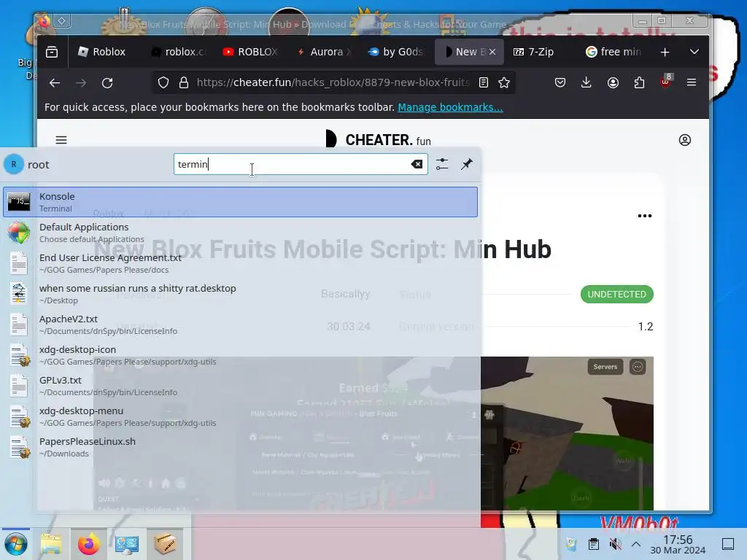This screenshot has height=560, width=747.
Task: Bookmark this page with star
Action: tap(504, 83)
